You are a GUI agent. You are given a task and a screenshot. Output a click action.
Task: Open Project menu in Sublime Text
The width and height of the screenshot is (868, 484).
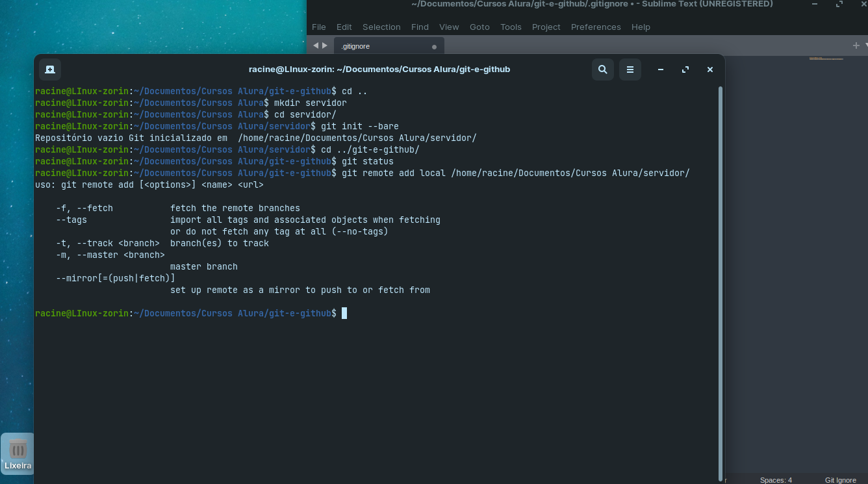pyautogui.click(x=546, y=27)
